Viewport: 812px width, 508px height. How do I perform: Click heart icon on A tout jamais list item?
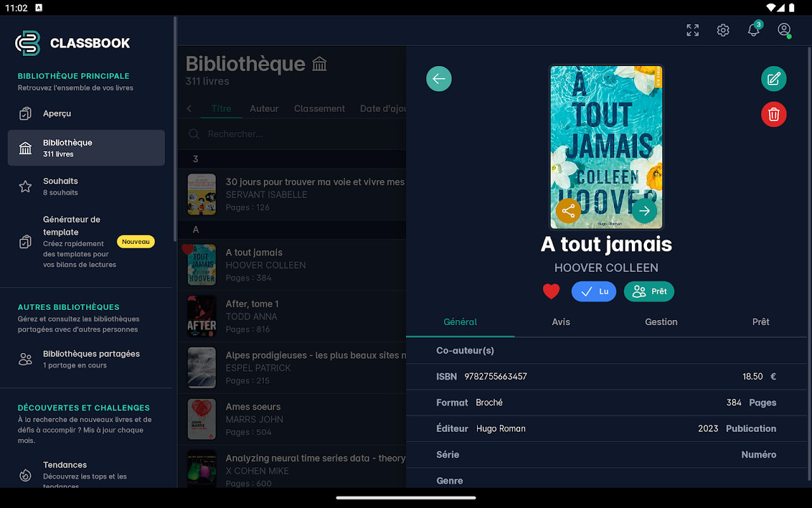pyautogui.click(x=187, y=249)
